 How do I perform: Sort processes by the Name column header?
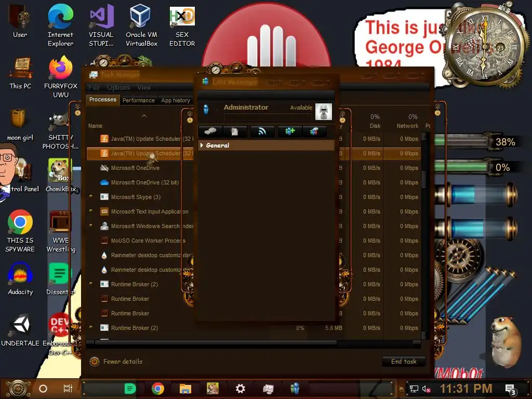tap(95, 126)
